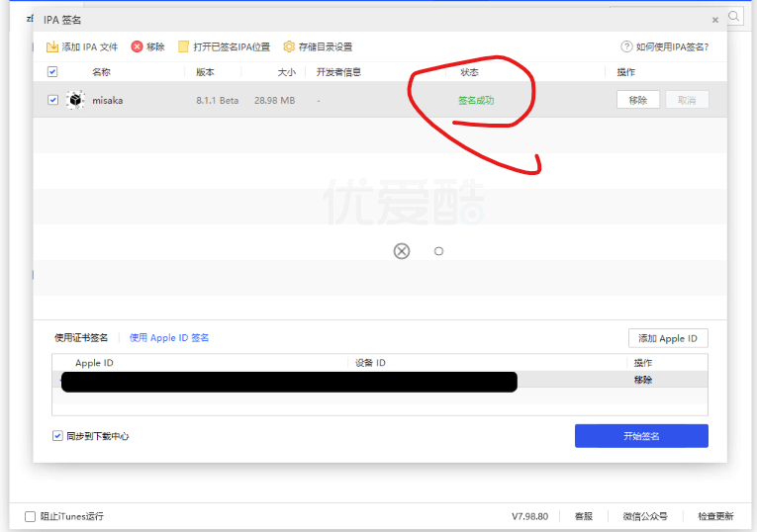Click the 版本 column header
The height and width of the screenshot is (532, 757).
pos(205,72)
